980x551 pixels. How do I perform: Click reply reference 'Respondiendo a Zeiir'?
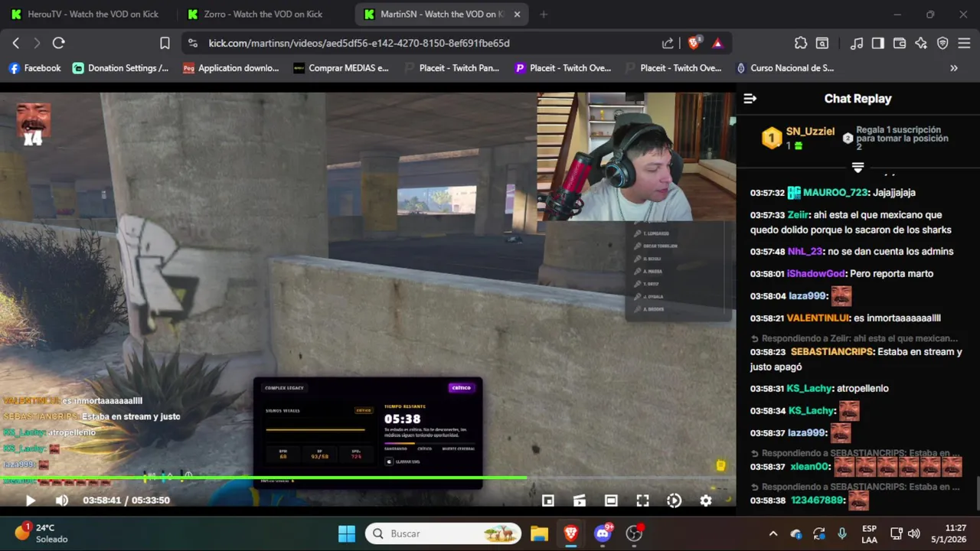(854, 338)
